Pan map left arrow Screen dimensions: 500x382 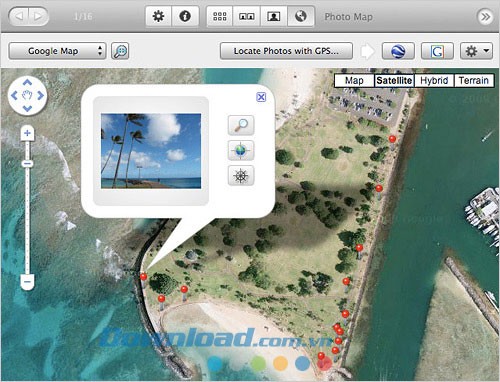coord(14,96)
